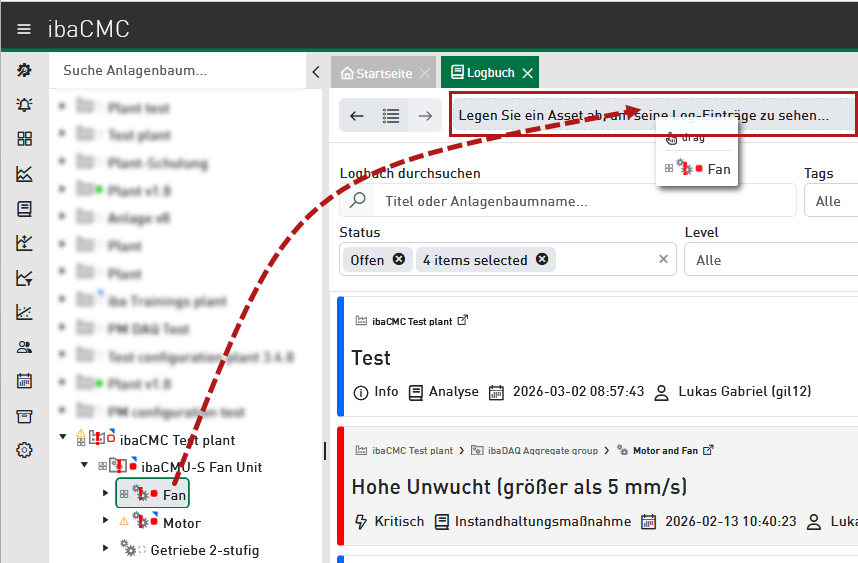Screen dimensions: 858x563
Task: Select Motor in the asset tree
Action: [x=182, y=524]
